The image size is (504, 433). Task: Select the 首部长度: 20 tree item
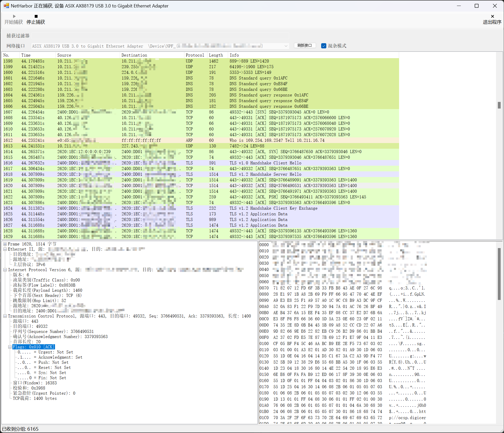pyautogui.click(x=27, y=342)
